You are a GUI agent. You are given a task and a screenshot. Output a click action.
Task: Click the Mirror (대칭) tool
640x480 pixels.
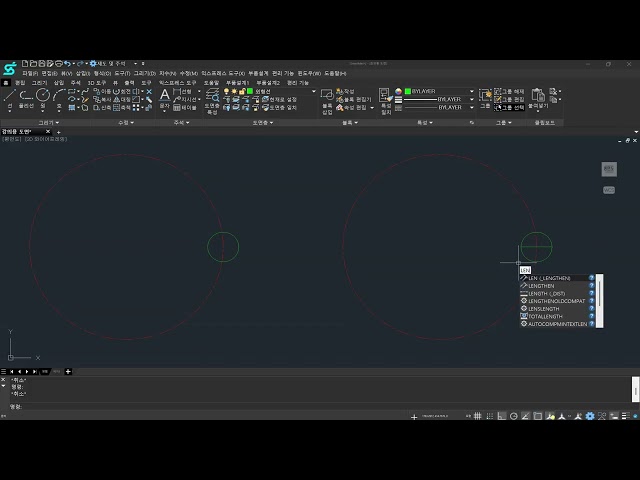pyautogui.click(x=122, y=99)
